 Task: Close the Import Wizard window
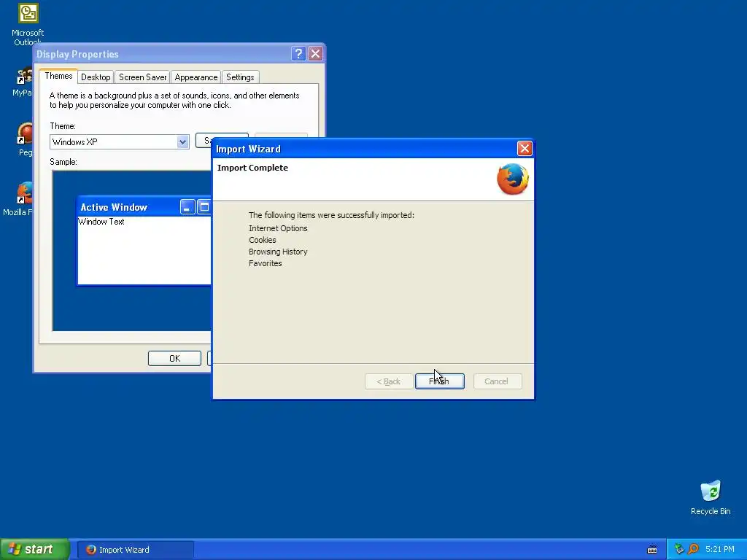pyautogui.click(x=525, y=149)
